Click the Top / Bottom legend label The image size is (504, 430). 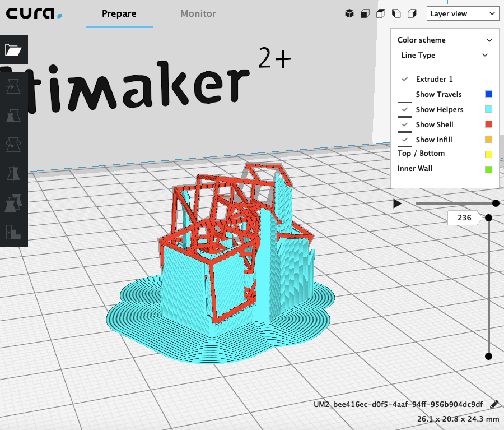tap(421, 154)
